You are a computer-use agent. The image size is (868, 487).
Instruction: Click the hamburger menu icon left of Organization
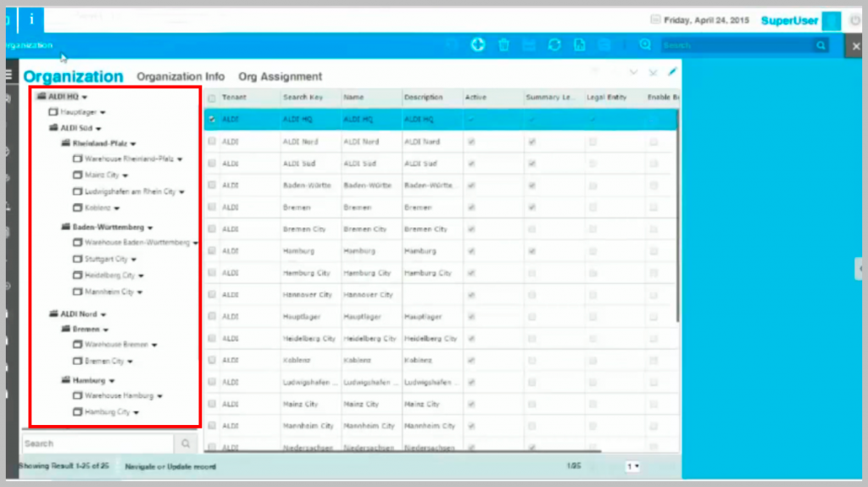[8, 75]
